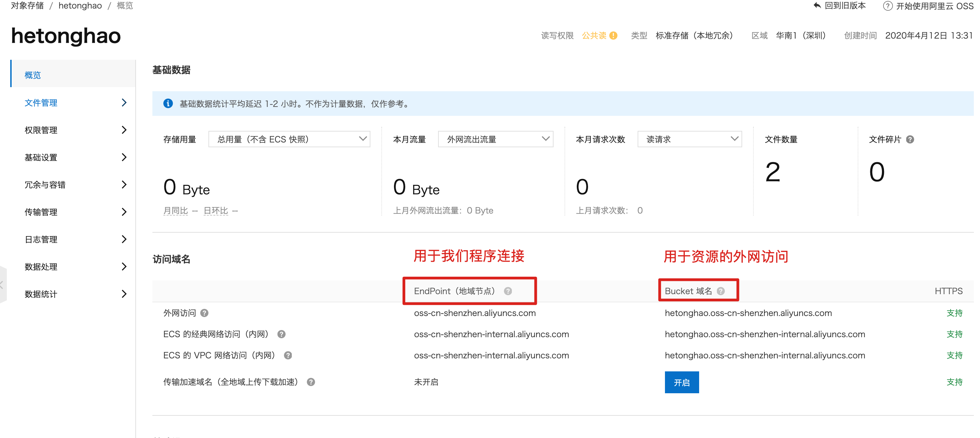Click 开始使用阿里云 OSS link
This screenshot has height=438, width=980.
[x=934, y=6]
